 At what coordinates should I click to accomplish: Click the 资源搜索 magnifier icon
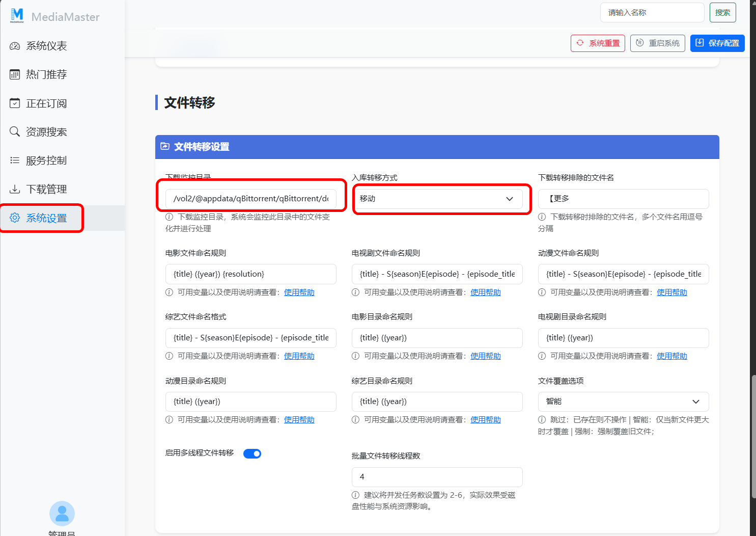[x=15, y=131]
